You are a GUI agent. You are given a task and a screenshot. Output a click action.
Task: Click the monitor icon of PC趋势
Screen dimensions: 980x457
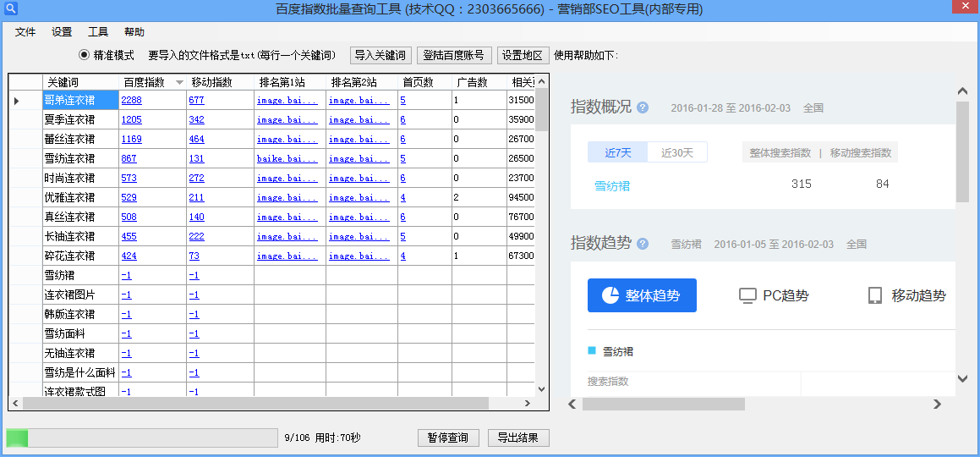747,295
